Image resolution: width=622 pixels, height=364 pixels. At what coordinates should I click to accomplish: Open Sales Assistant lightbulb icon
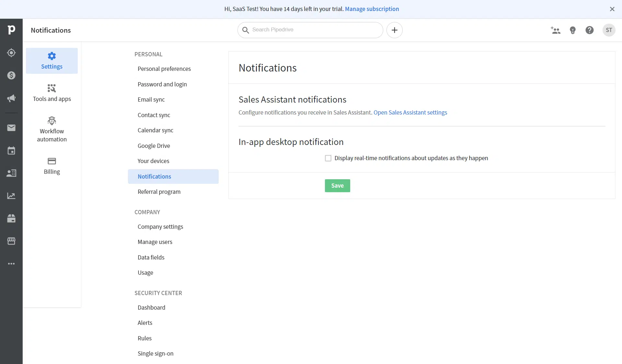(573, 30)
